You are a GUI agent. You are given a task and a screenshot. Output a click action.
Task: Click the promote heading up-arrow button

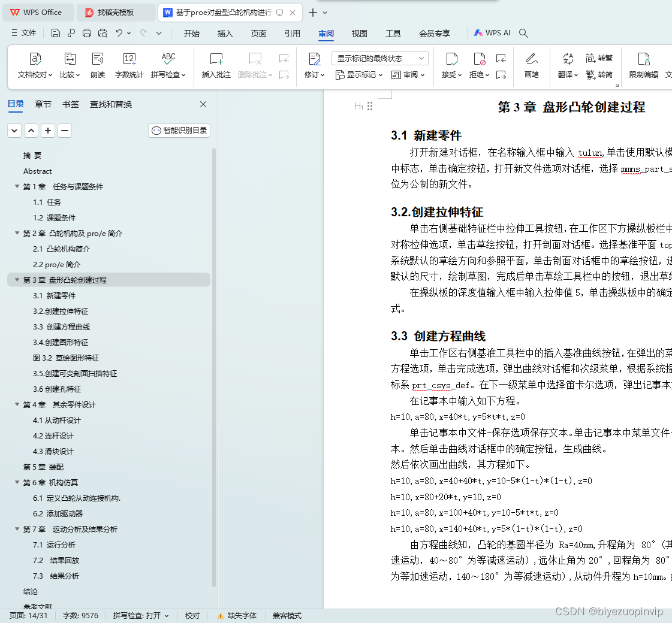31,131
